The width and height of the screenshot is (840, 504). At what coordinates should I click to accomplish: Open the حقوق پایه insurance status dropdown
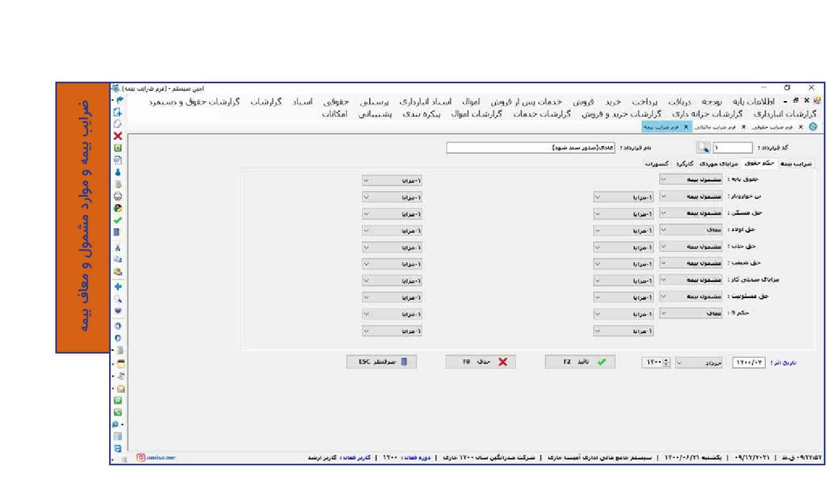(691, 180)
